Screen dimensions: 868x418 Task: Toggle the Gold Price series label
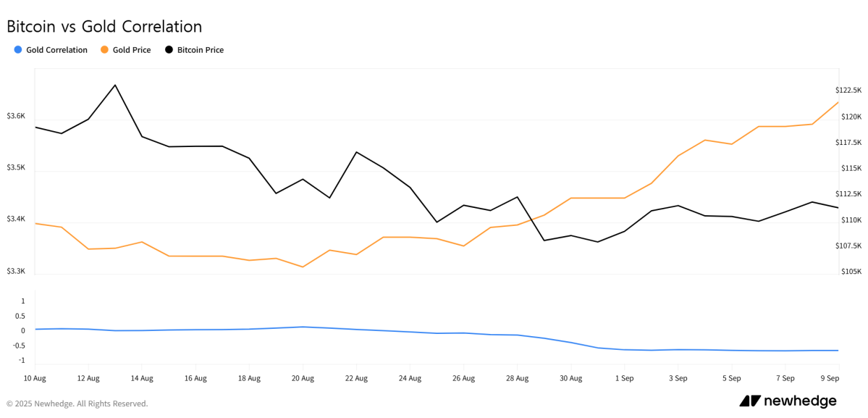coord(132,50)
